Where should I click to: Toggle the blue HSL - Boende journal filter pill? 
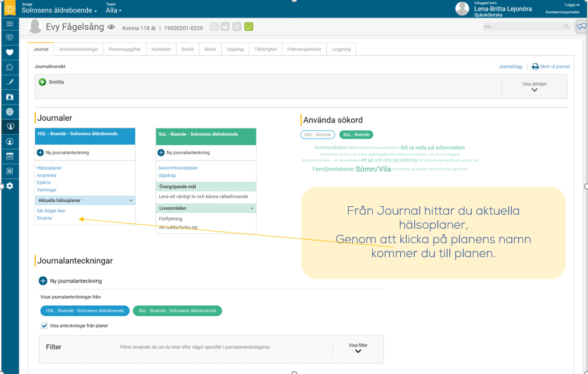pyautogui.click(x=85, y=311)
